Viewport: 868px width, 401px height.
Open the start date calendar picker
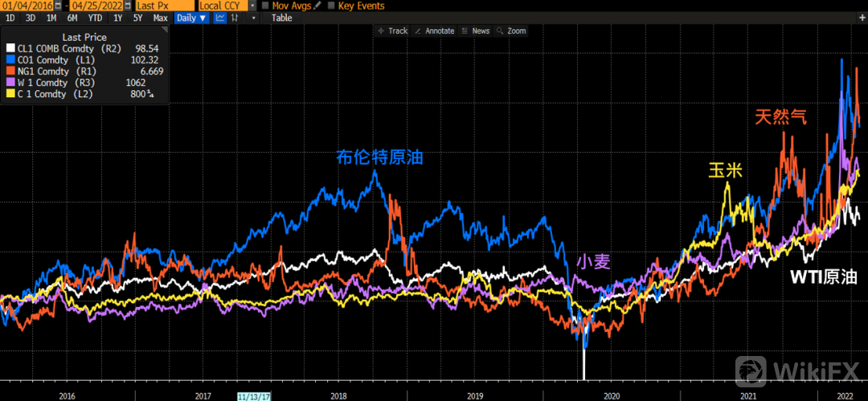58,6
